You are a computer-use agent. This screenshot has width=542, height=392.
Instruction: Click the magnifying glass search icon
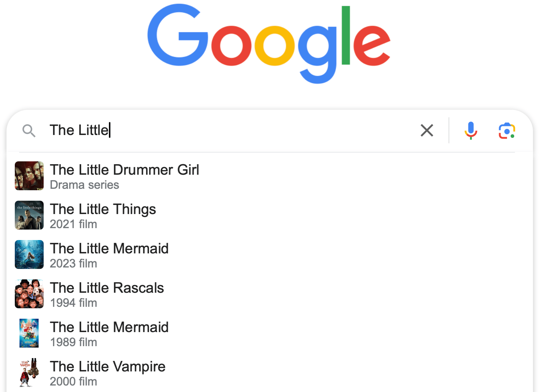pyautogui.click(x=29, y=131)
